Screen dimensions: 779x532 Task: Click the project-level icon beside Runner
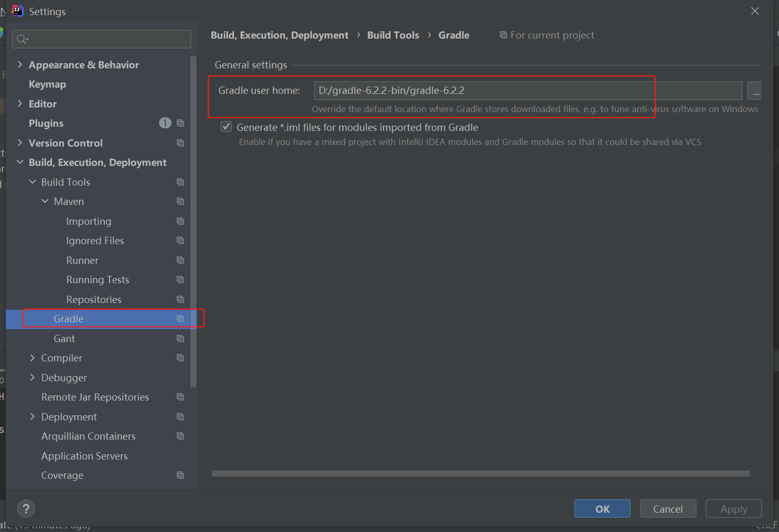pyautogui.click(x=180, y=260)
